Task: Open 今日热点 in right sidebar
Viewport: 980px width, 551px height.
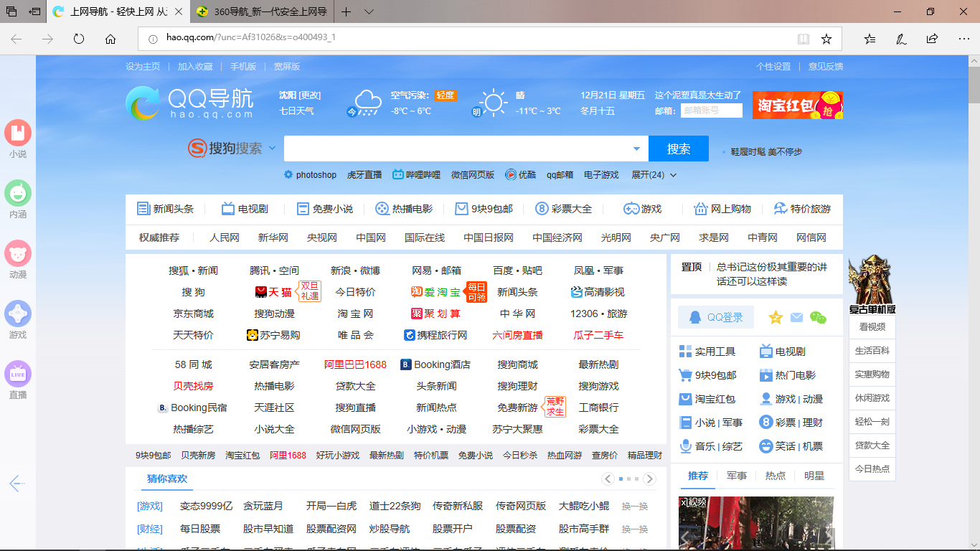Action: 872,468
